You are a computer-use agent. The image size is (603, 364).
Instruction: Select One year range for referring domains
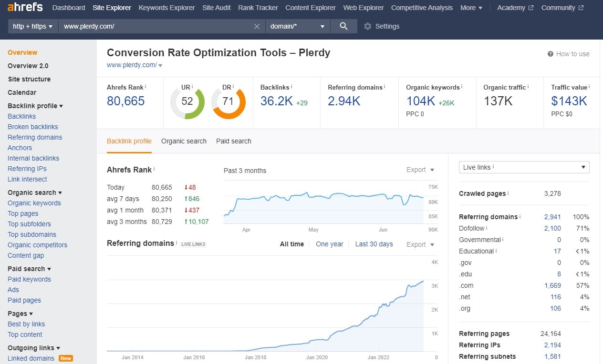point(330,244)
